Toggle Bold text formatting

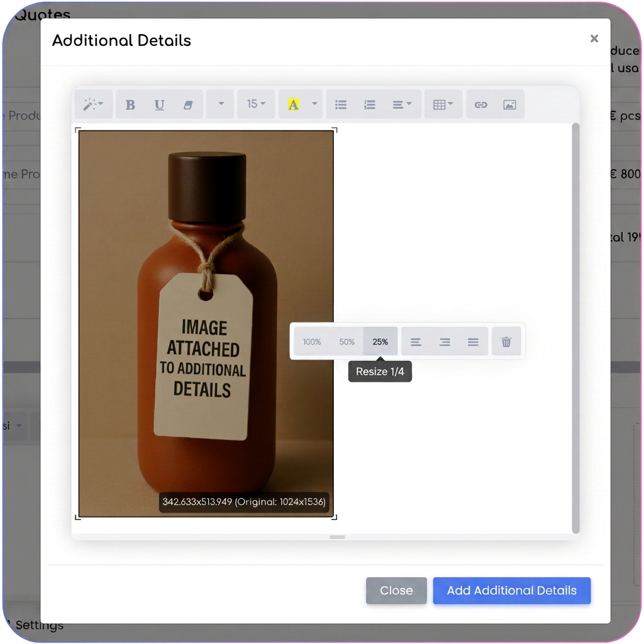[x=130, y=105]
